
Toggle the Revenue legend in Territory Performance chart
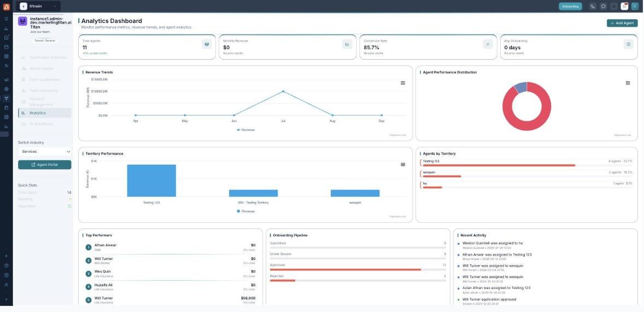245,211
